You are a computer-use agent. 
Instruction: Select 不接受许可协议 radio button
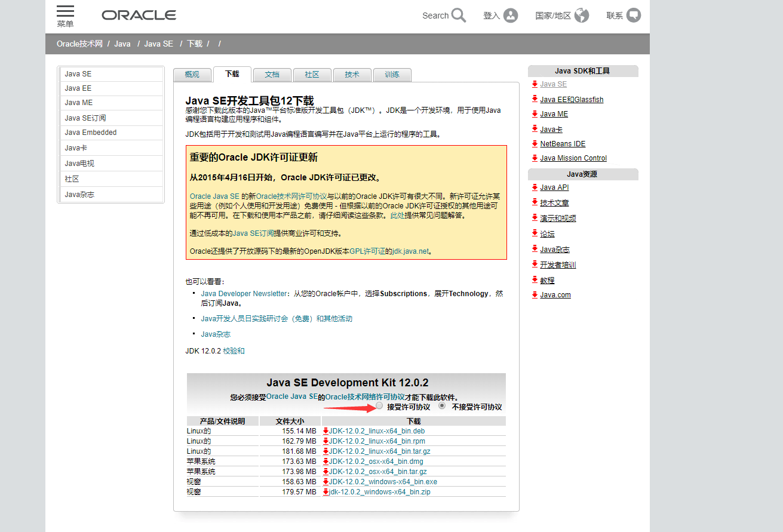tap(442, 406)
